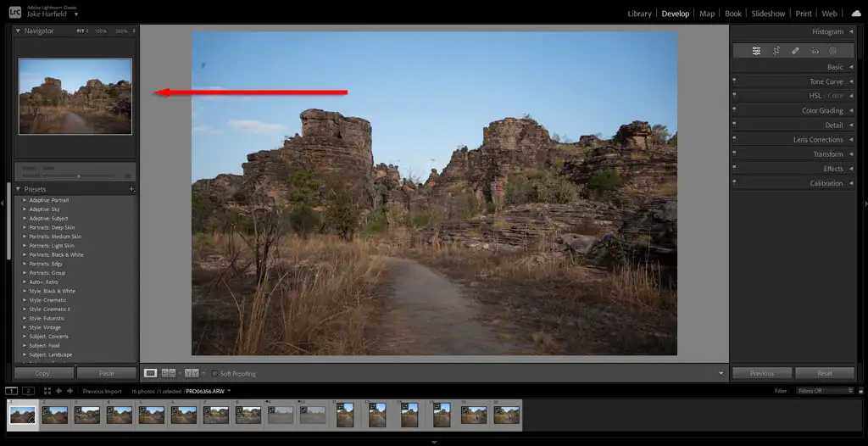The width and height of the screenshot is (868, 446).
Task: Toggle the filter lock switch at far right
Action: click(x=860, y=391)
